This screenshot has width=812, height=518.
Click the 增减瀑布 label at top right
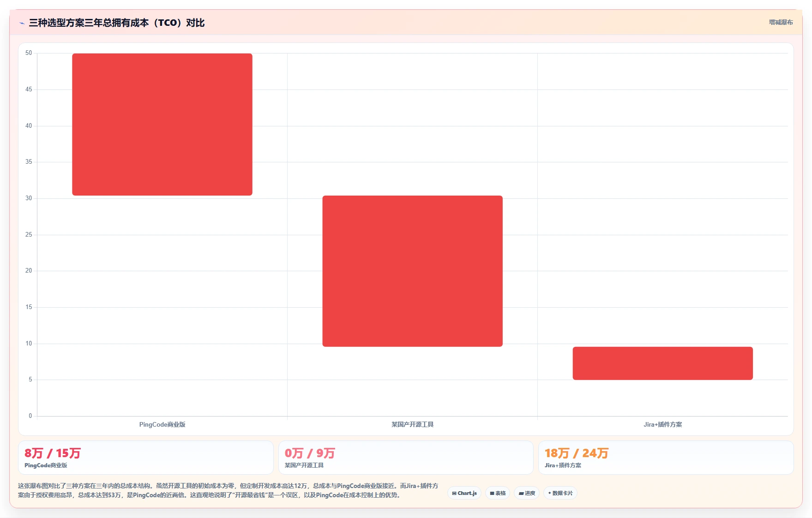(781, 22)
